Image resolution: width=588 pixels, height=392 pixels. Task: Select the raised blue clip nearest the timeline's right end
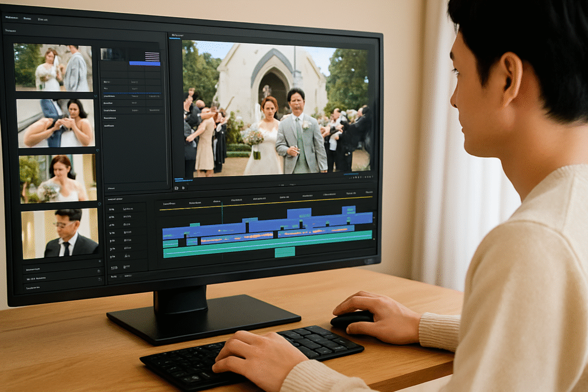pyautogui.click(x=349, y=210)
